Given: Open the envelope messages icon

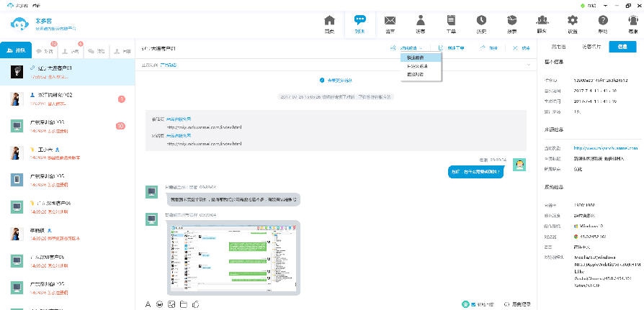Looking at the screenshot, I should pos(390,20).
